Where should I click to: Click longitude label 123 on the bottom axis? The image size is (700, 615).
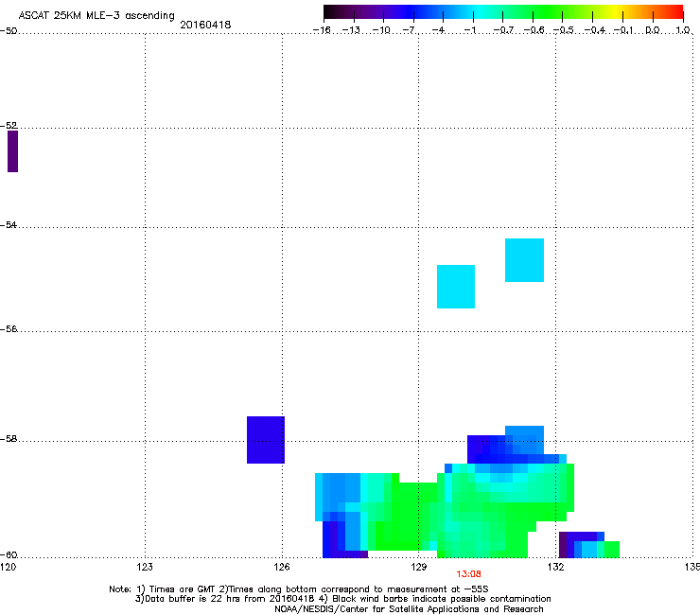(x=145, y=567)
